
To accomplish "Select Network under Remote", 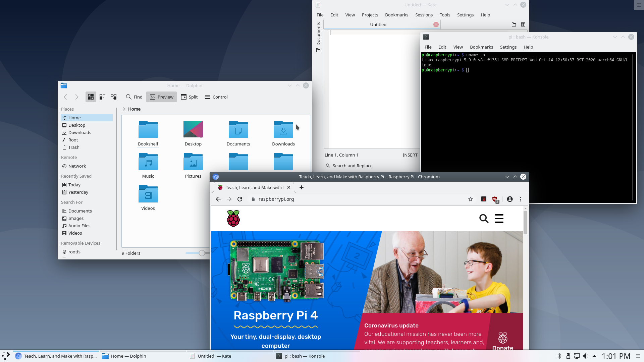I will click(x=87, y=166).
